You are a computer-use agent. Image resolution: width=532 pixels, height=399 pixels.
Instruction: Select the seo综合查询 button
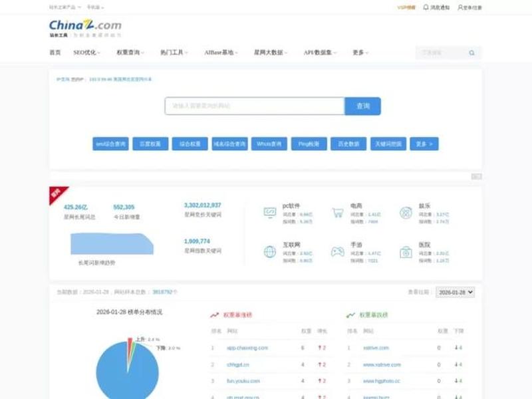pos(110,144)
